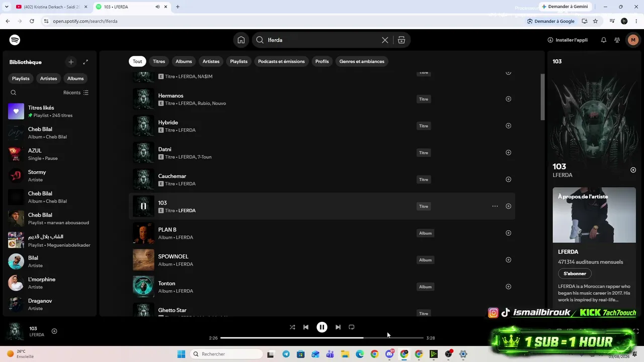
Task: Clear the search field with the X
Action: 385,40
